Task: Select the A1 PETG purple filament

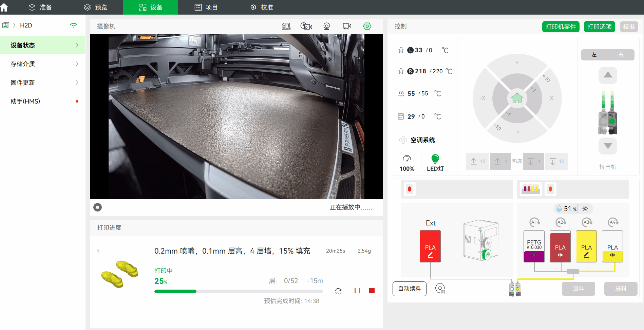Action: [x=534, y=246]
